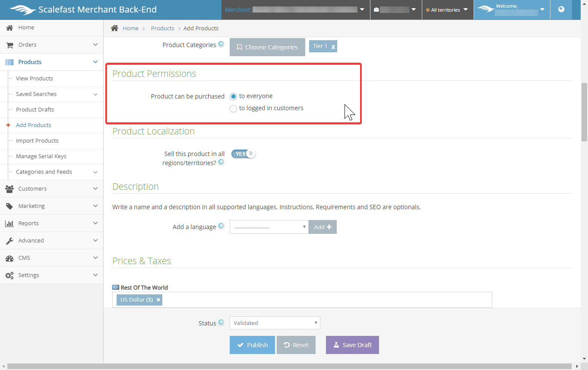Open View Products in the sidebar
Image resolution: width=588 pixels, height=370 pixels.
tap(35, 79)
